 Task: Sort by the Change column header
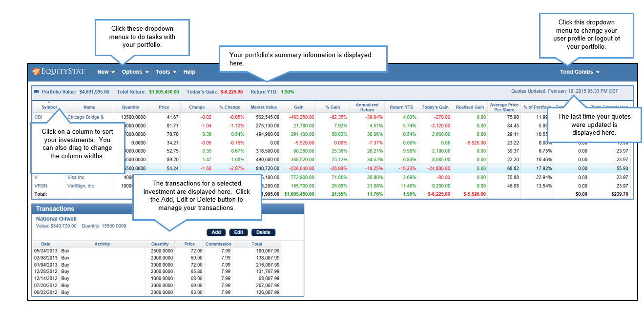point(197,107)
